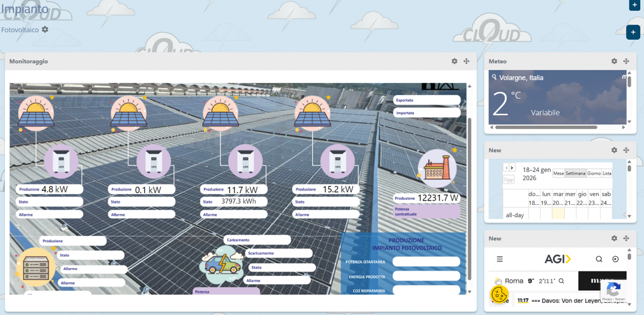
Task: Grab the Monitoraggio widget move handle
Action: pyautogui.click(x=466, y=61)
